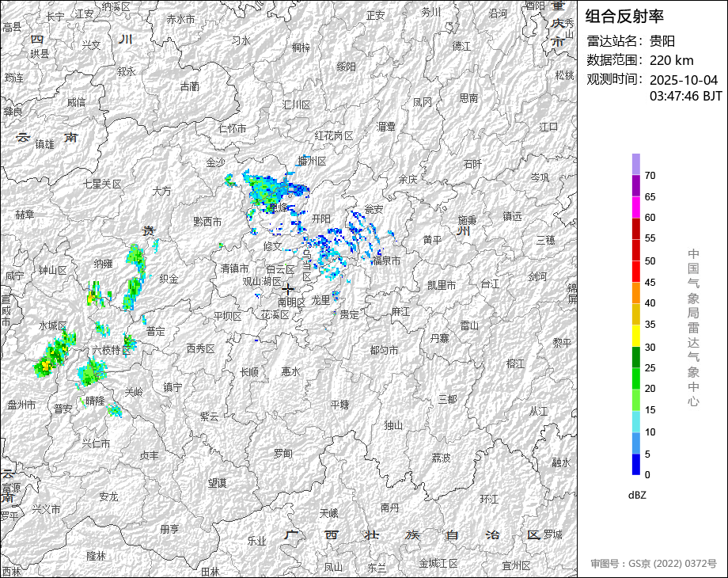Screen dimensions: 728x578
Task: Click the 凯里市 city label on map
Action: pyautogui.click(x=442, y=285)
